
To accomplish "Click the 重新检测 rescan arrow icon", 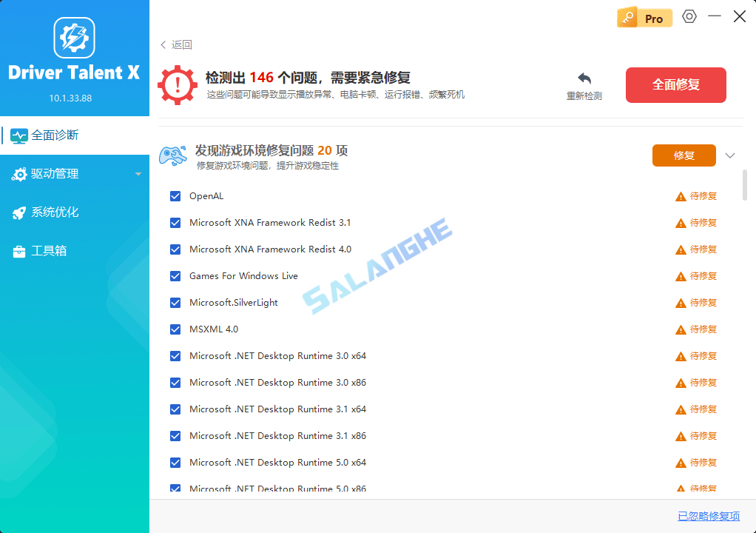I will coord(584,77).
